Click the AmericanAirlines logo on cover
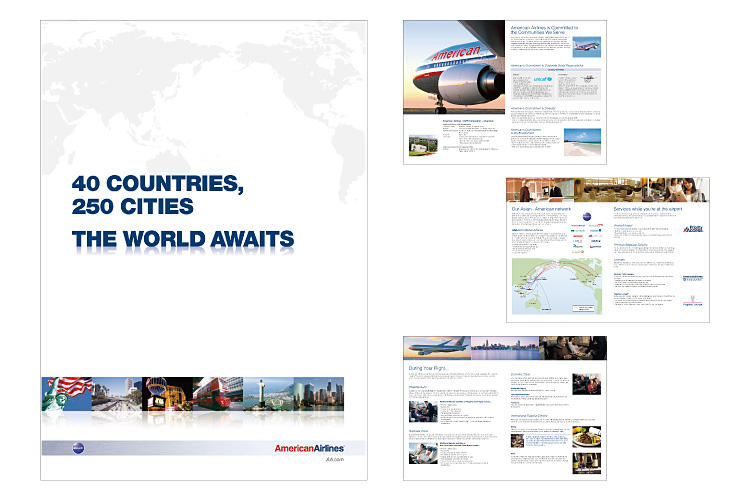Screen dimensions: 750x500 (x=309, y=448)
